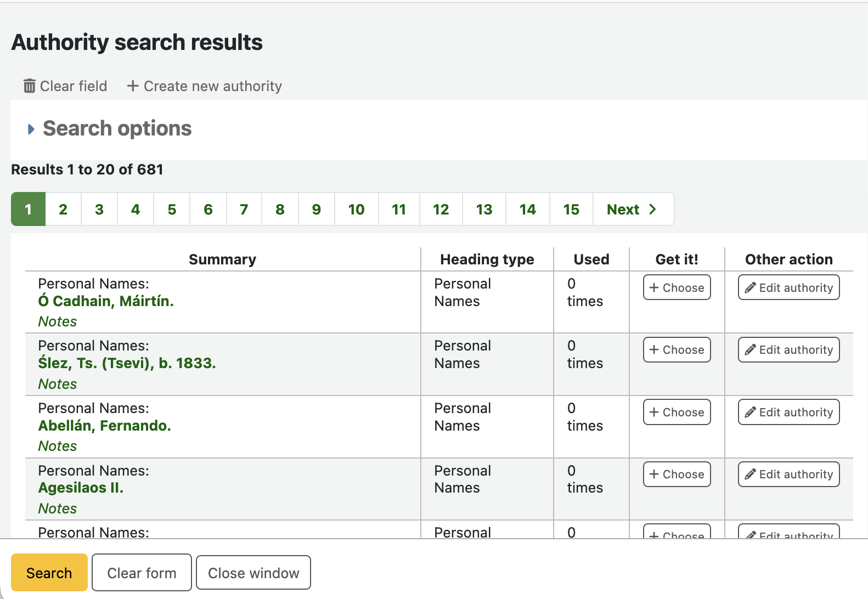Click plus icon in Agesilaos II. Choose button
Viewport: 868px width, 599px height.
[x=654, y=474]
